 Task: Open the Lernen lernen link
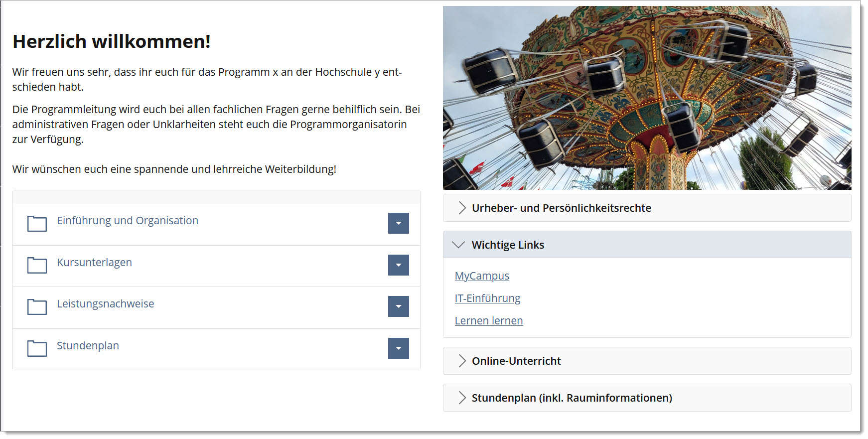pyautogui.click(x=488, y=321)
